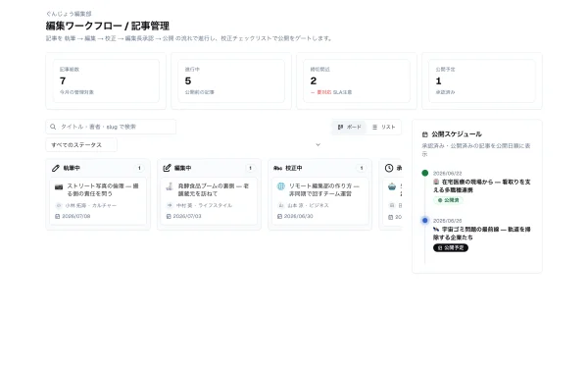The width and height of the screenshot is (588, 368).
Task: Click the list icon in the リスト toggle
Action: 374,128
